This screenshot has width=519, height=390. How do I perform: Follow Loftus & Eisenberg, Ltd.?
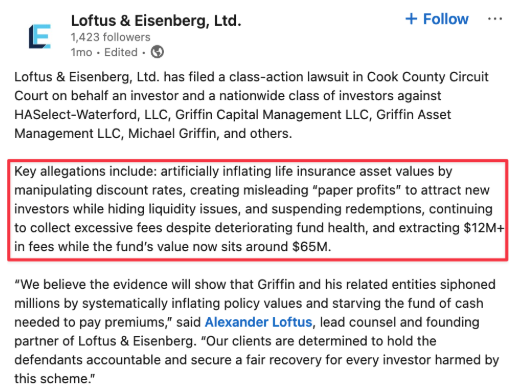(x=437, y=19)
